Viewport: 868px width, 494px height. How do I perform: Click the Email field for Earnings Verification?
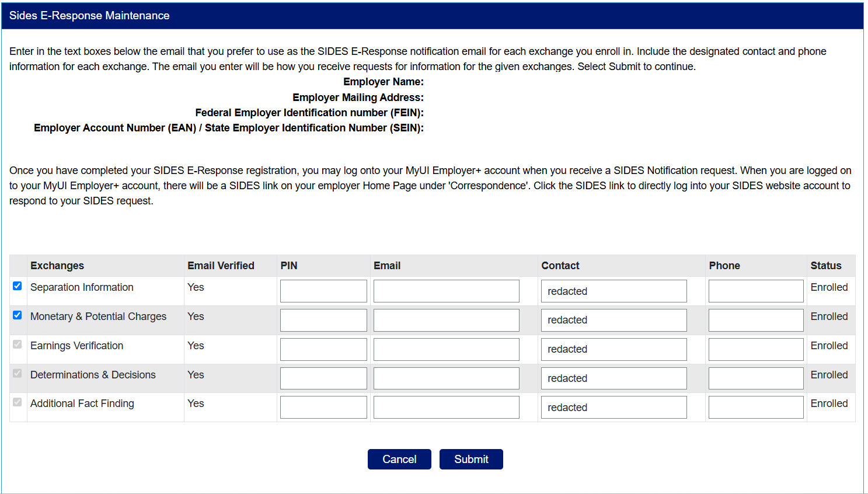click(x=446, y=349)
